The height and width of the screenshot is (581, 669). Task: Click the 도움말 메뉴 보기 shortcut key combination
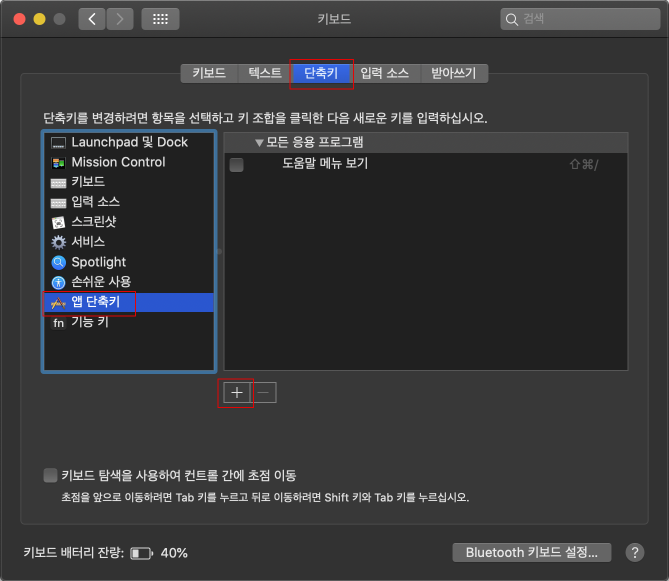[584, 164]
